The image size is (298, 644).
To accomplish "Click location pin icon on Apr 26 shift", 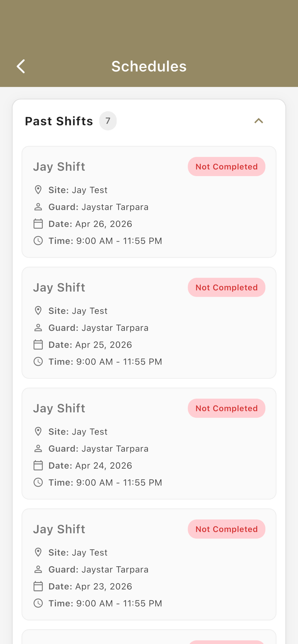I will pyautogui.click(x=38, y=190).
